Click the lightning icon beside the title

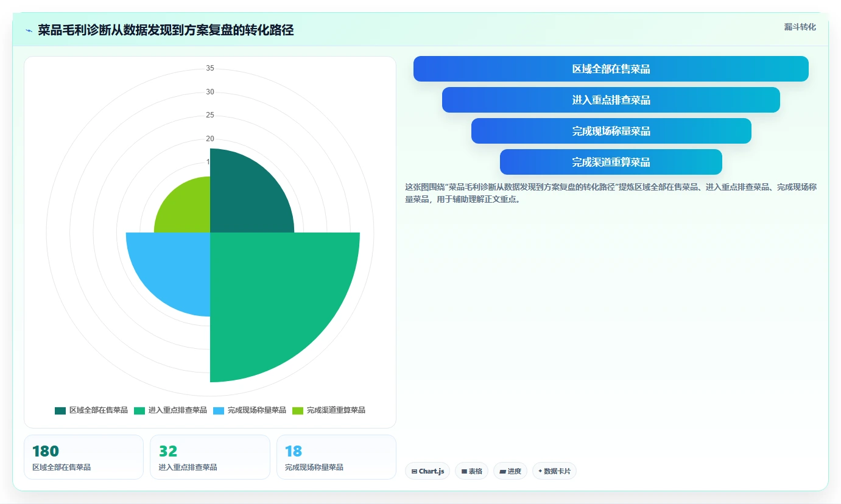(29, 30)
